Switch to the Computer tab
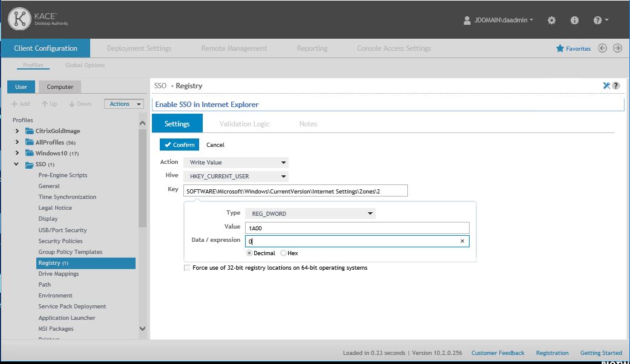The height and width of the screenshot is (364, 630). click(60, 86)
